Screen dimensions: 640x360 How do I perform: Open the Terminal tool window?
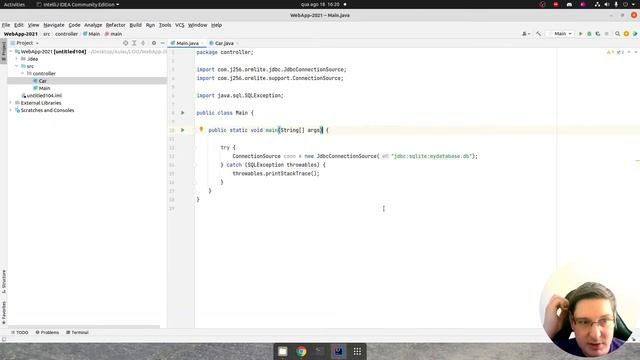click(77, 332)
